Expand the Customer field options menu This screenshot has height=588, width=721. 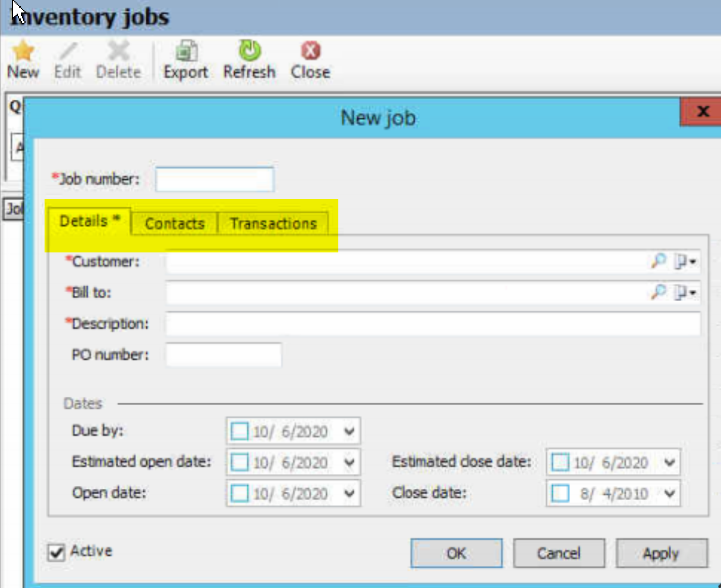coord(685,261)
